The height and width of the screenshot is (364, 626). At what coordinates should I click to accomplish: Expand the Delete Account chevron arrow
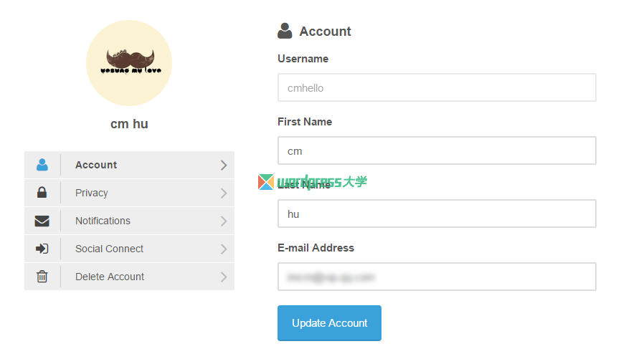[224, 277]
